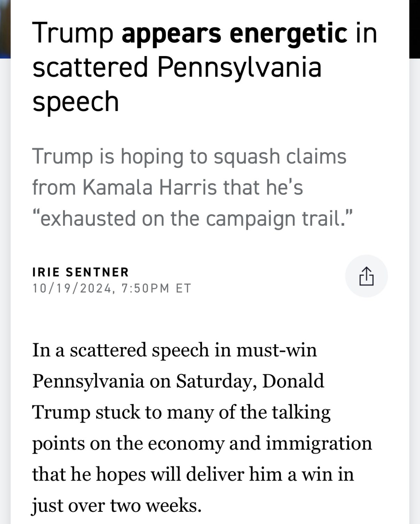Click "immigration" in the body text

coord(320,443)
